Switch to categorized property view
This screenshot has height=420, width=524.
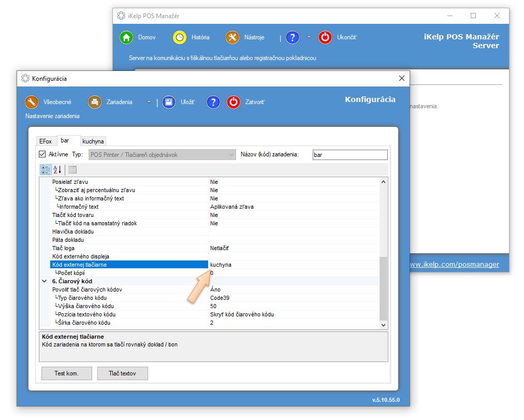coord(46,169)
